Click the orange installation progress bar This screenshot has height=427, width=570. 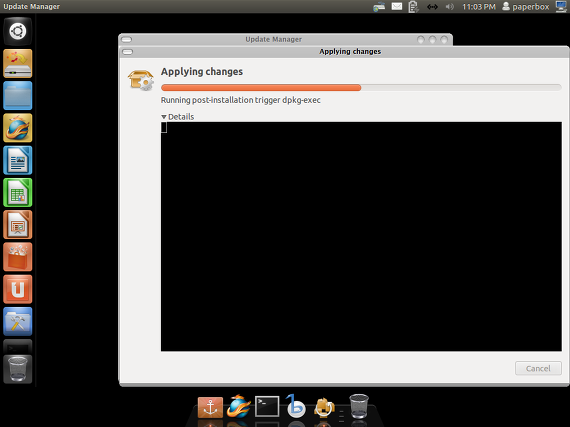click(361, 88)
